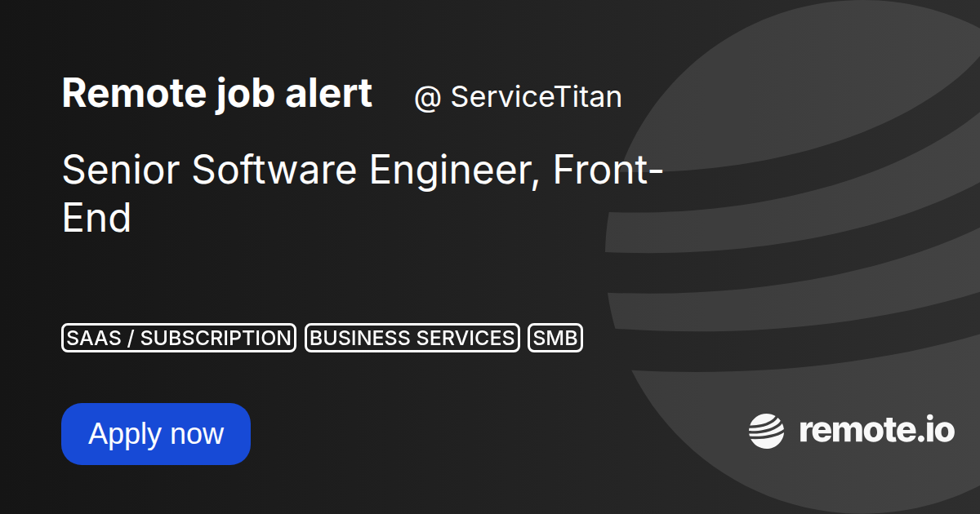Click the Remote job alert heading

pos(217,94)
